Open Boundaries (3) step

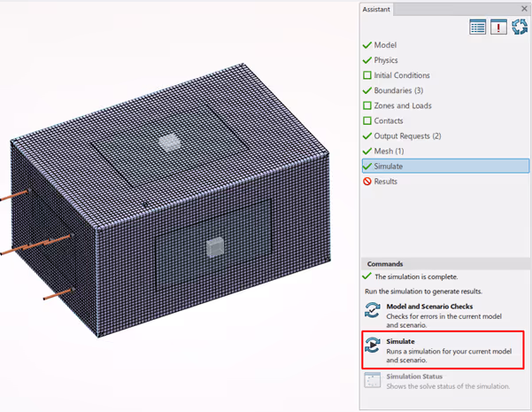click(x=398, y=90)
